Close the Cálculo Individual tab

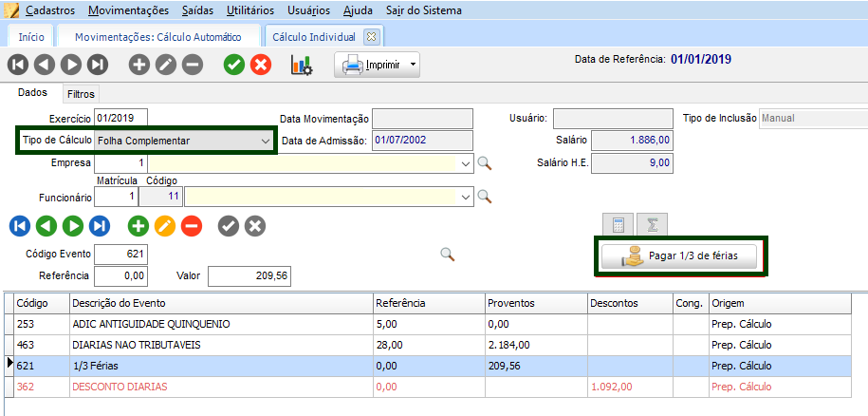pyautogui.click(x=371, y=37)
